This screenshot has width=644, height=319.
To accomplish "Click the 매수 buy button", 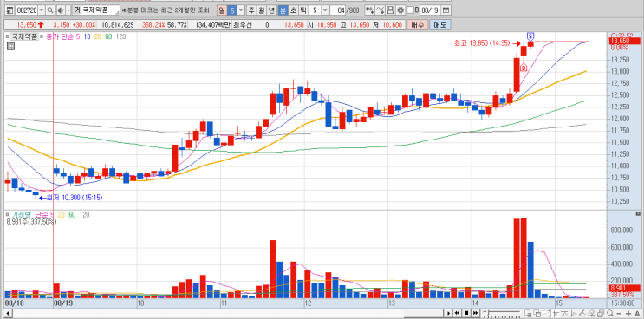I will (417, 25).
